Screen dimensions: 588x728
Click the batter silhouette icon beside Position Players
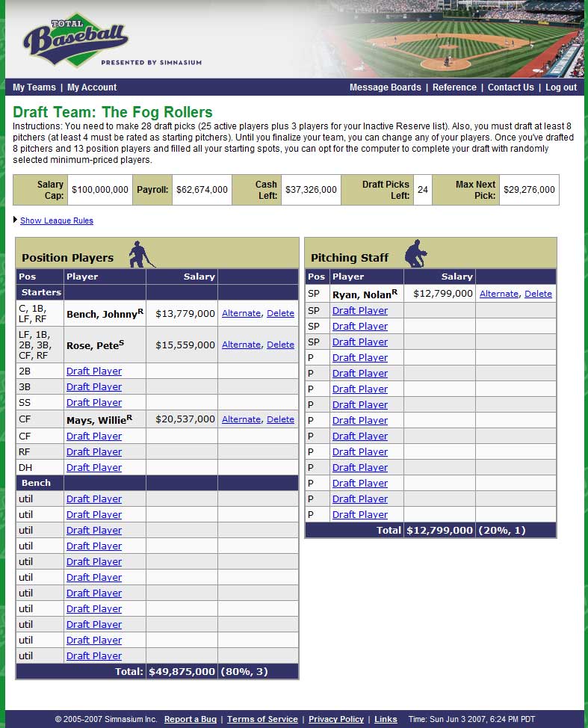141,254
